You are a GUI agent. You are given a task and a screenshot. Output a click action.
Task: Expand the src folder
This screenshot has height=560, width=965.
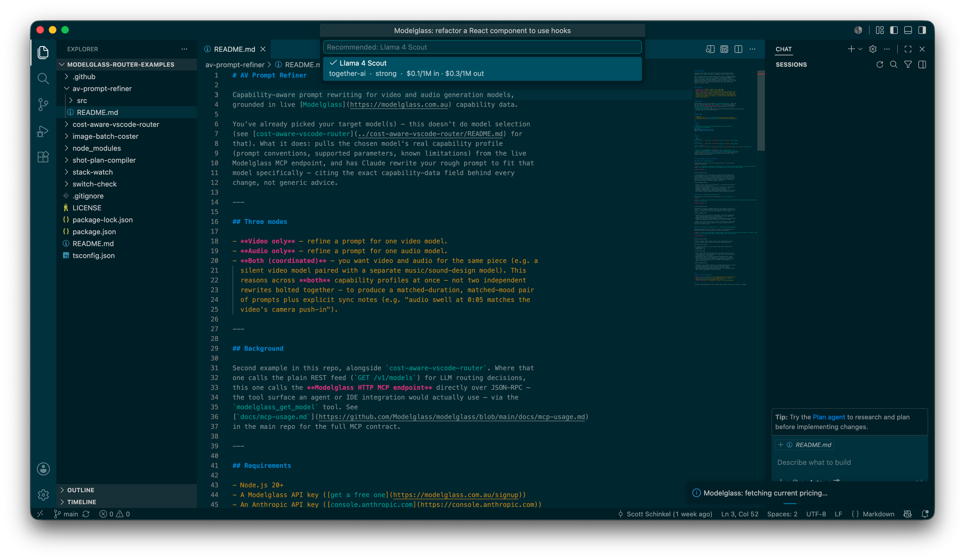[126, 100]
